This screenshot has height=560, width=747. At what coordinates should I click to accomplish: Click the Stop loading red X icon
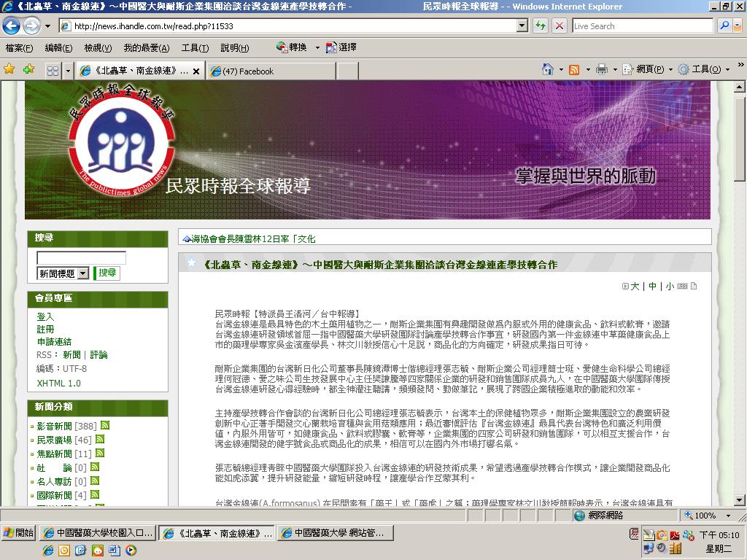point(560,26)
